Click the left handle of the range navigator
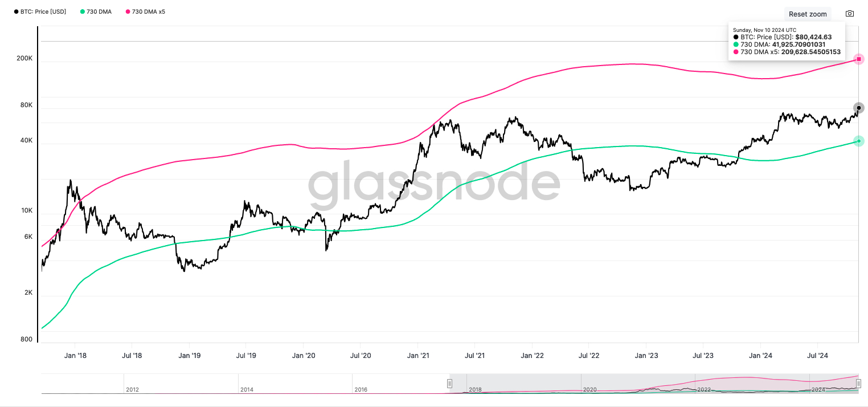This screenshot has width=868, height=407. (449, 384)
